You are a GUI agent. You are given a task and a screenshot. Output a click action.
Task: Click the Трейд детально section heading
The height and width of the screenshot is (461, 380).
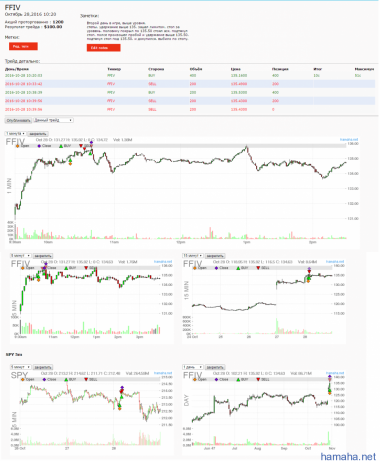point(22,61)
